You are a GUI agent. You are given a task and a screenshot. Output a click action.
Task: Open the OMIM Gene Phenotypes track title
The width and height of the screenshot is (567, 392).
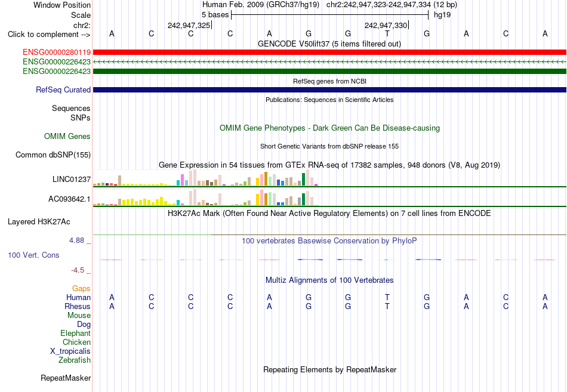pyautogui.click(x=329, y=128)
